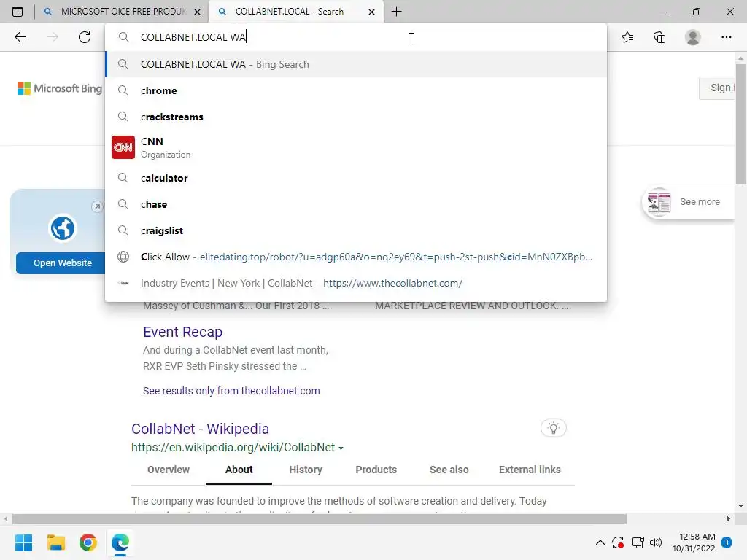Viewport: 747px width, 560px height.
Task: Close the COLLABNET.LOCAL - Search tab
Action: tap(371, 12)
